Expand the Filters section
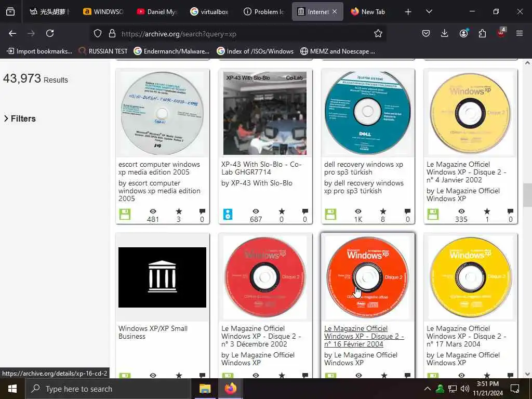Image resolution: width=532 pixels, height=399 pixels. 20,118
